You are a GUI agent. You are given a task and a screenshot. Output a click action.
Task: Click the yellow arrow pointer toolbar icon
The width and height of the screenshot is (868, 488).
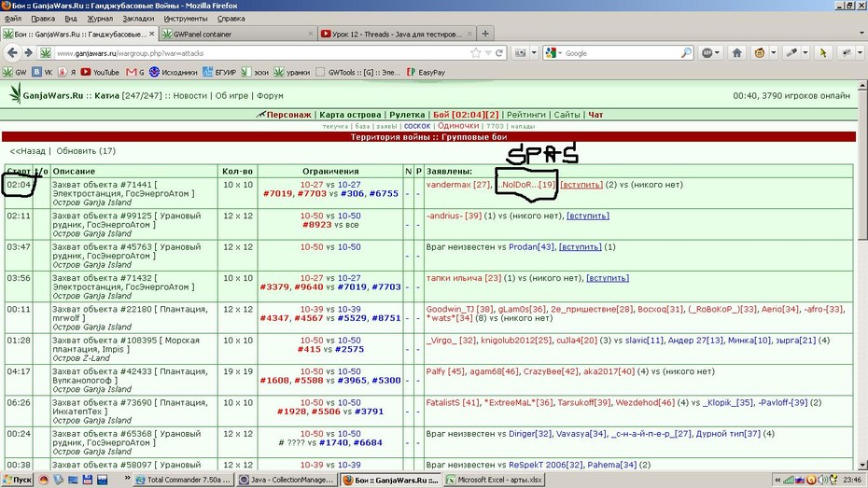[823, 53]
